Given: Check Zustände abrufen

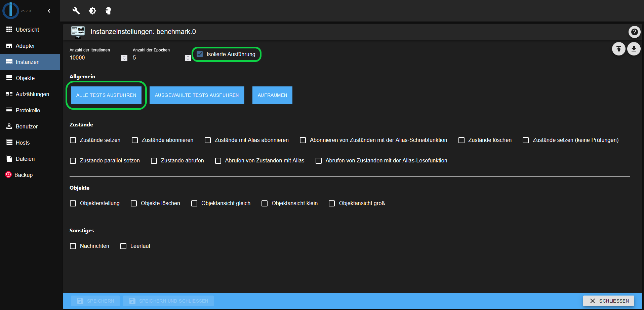Looking at the screenshot, I should pos(154,161).
